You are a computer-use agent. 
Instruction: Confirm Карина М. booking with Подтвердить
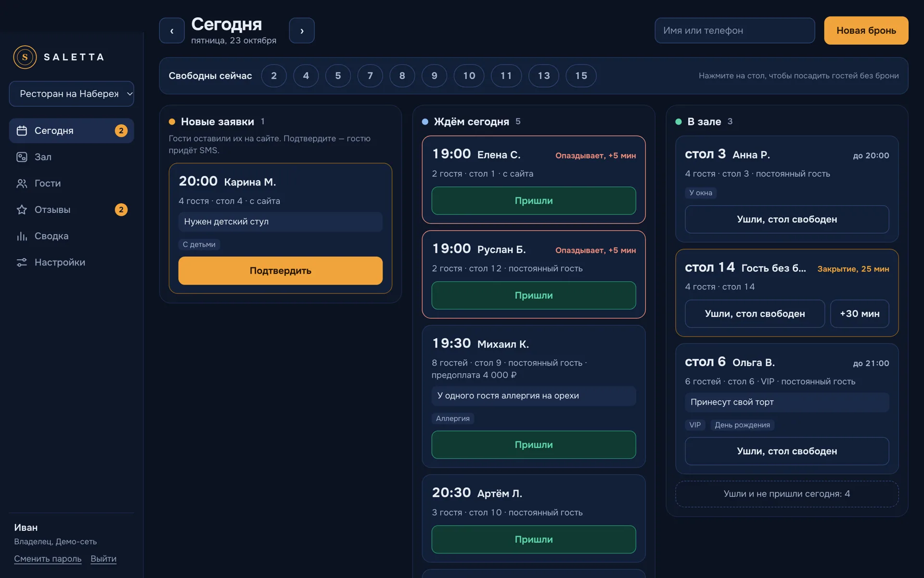[x=281, y=271]
